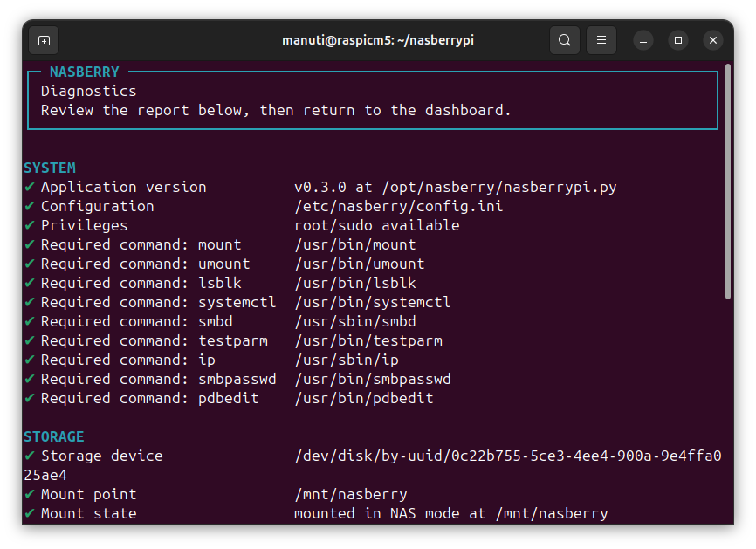Click 'Required command: testparm' label
This screenshot has width=756, height=549.
pos(155,340)
